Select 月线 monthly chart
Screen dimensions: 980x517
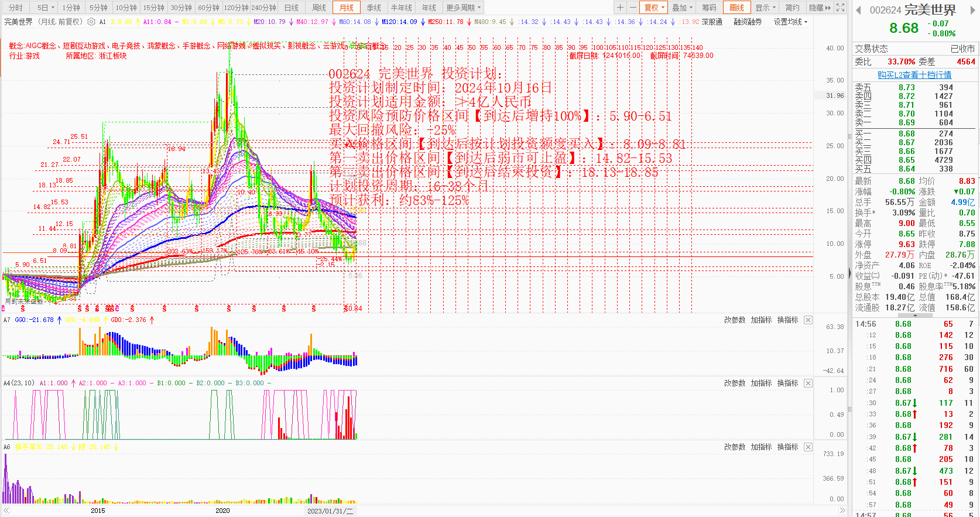click(347, 8)
